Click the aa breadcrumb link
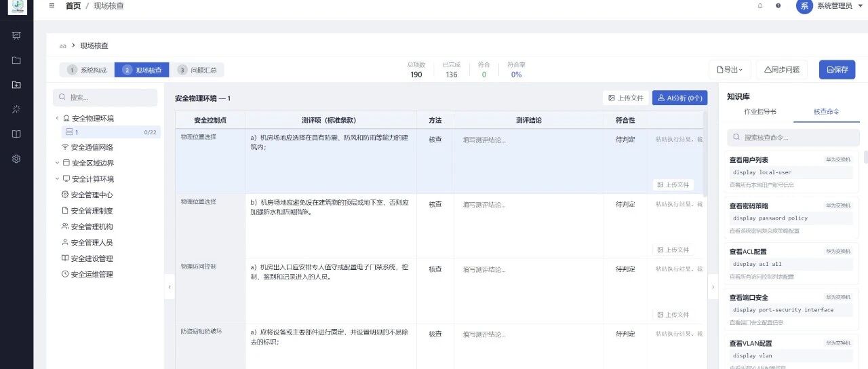 [x=63, y=46]
